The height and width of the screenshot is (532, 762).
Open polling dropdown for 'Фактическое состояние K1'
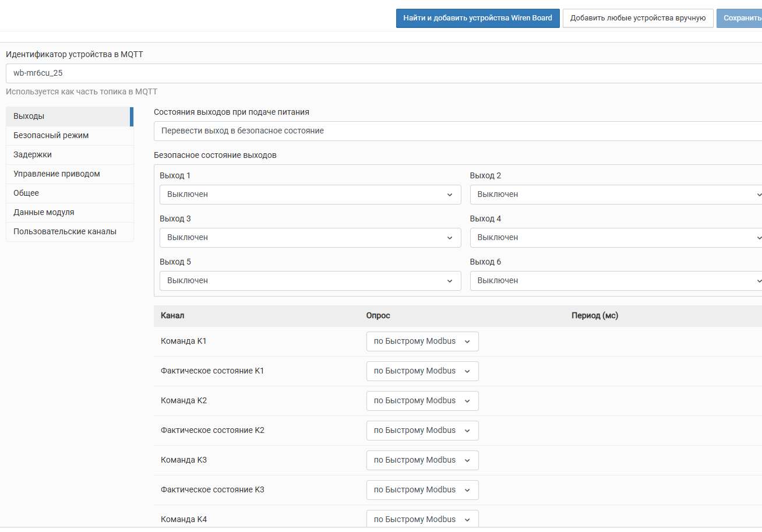pyautogui.click(x=422, y=371)
